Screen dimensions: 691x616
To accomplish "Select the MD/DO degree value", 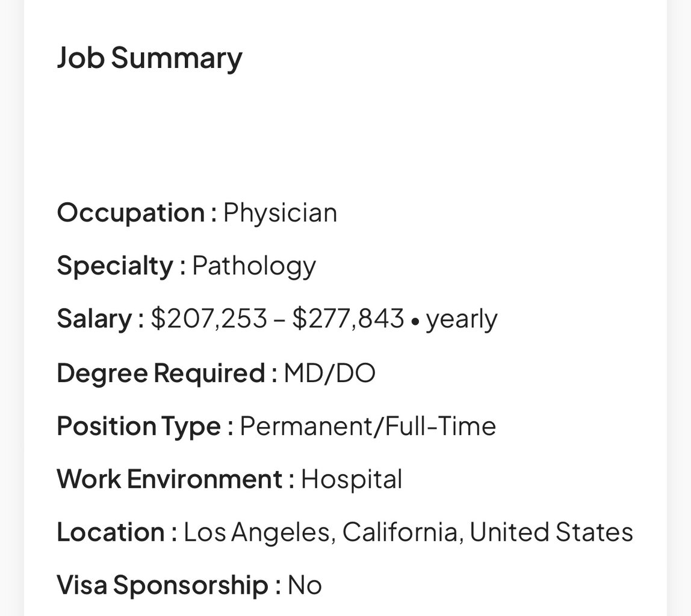I will (329, 373).
